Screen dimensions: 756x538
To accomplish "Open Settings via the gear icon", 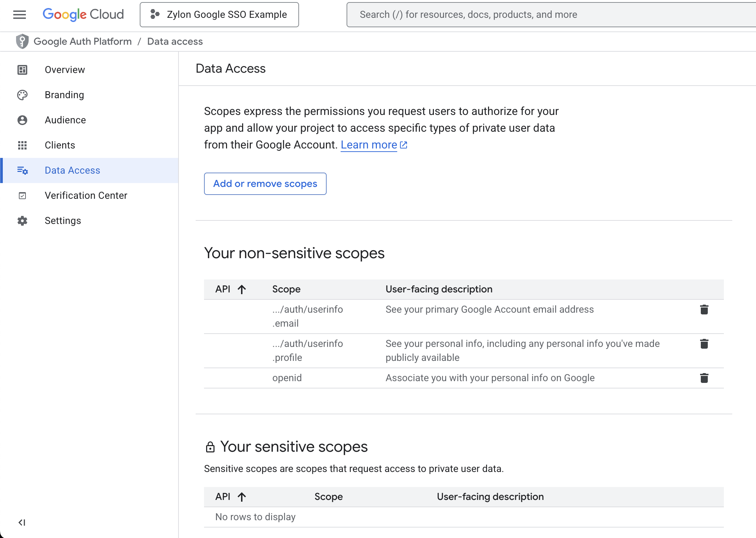I will coord(22,220).
